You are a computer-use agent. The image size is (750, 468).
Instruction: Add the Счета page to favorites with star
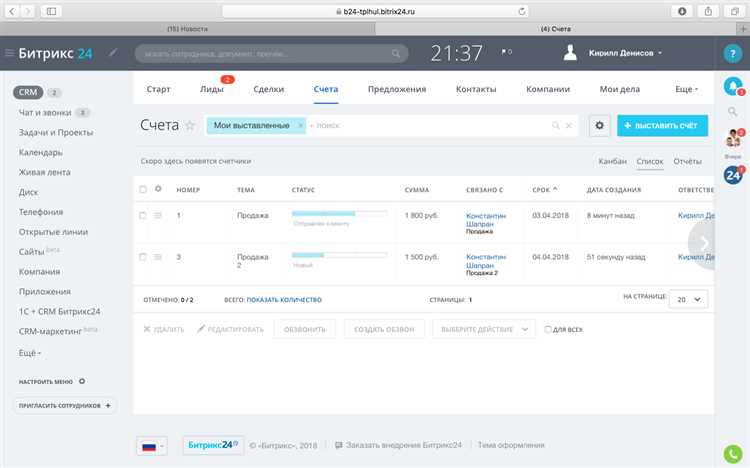190,126
